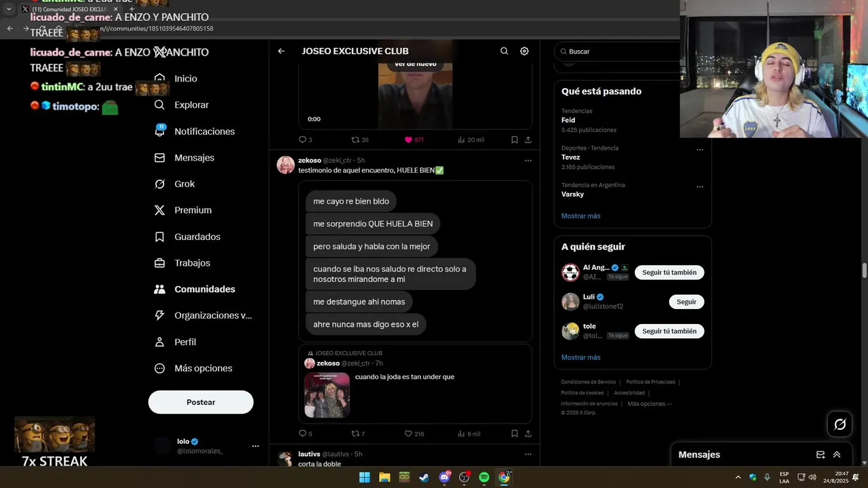Screen dimensions: 868x488
Task: Repost zekoso post with 7 reposts
Action: [358, 434]
